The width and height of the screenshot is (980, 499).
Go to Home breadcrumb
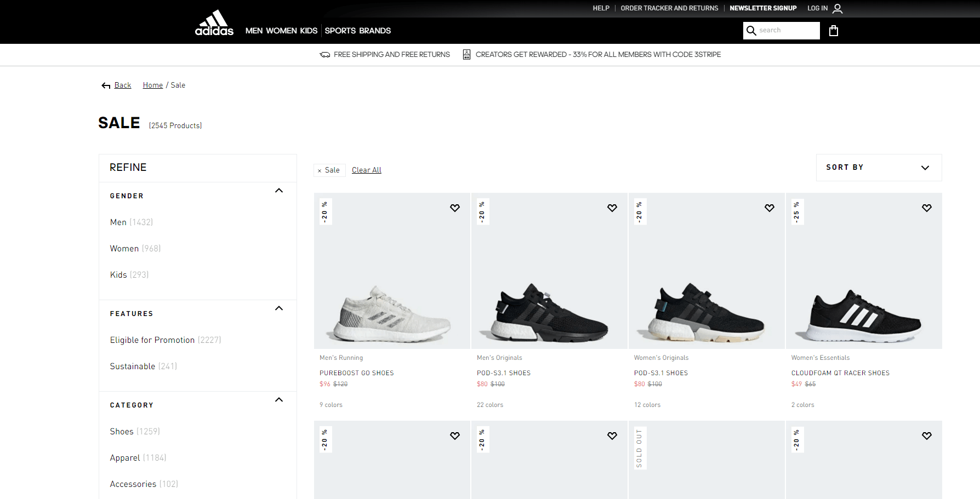coord(153,85)
